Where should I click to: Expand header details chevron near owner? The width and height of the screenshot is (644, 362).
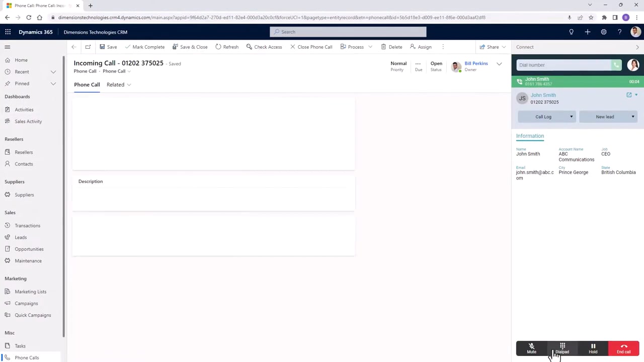click(x=499, y=64)
